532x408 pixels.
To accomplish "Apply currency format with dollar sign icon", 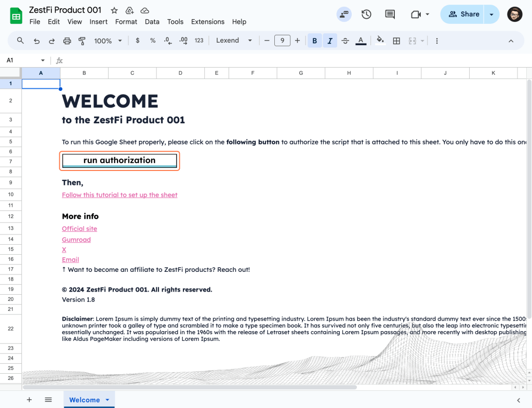I will click(137, 40).
